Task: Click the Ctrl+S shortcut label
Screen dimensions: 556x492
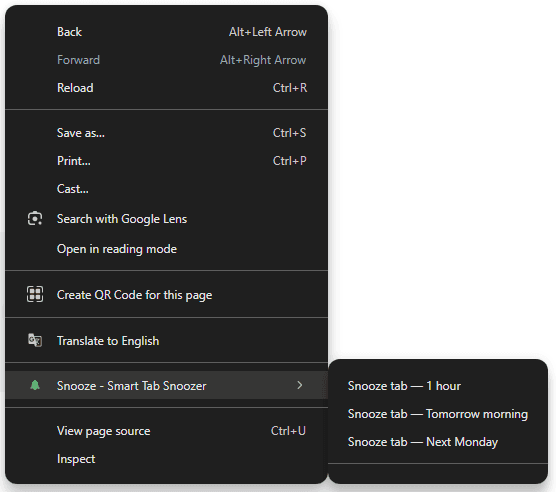Action: pos(289,133)
